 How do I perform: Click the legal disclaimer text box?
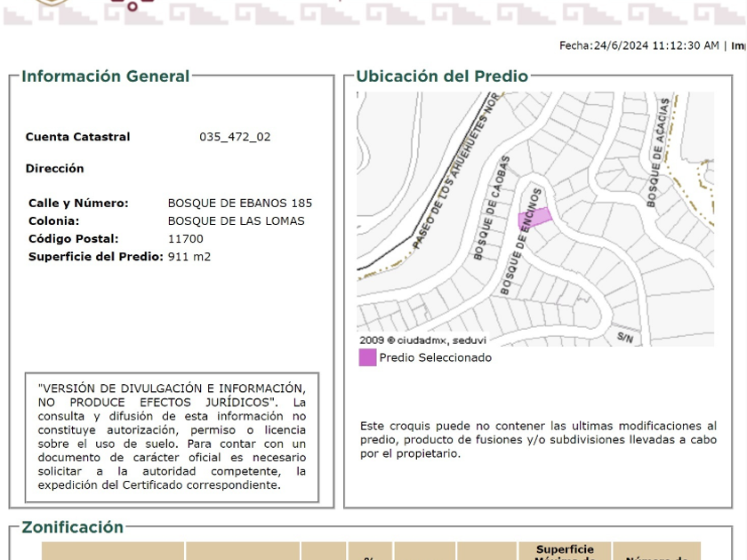click(172, 437)
